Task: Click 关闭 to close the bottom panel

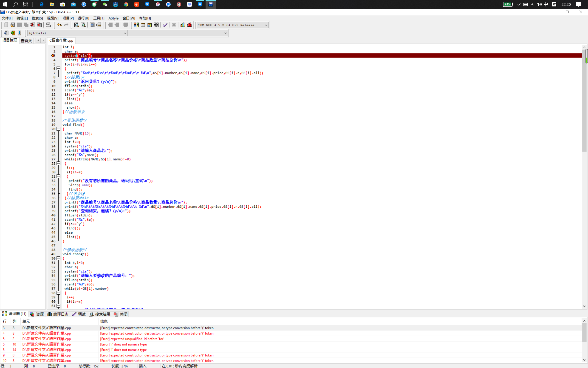Action: coord(121,314)
